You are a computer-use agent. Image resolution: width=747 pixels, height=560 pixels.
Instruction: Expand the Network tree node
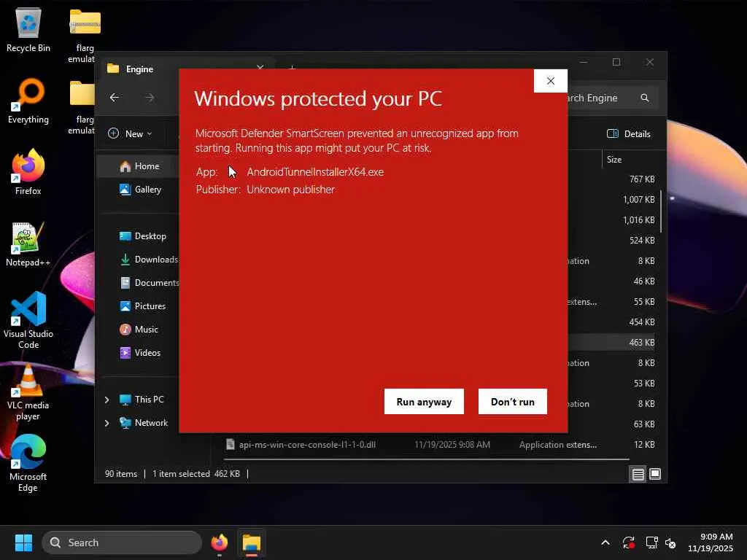tap(107, 423)
